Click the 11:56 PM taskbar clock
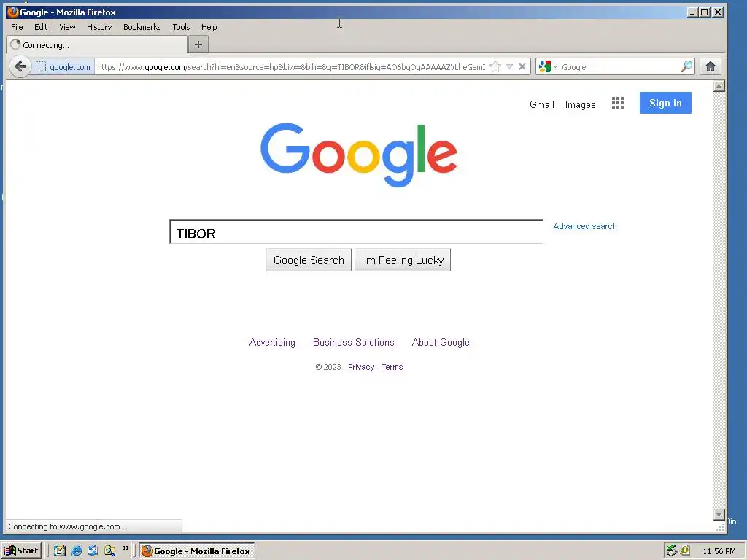The image size is (747, 560). [719, 551]
